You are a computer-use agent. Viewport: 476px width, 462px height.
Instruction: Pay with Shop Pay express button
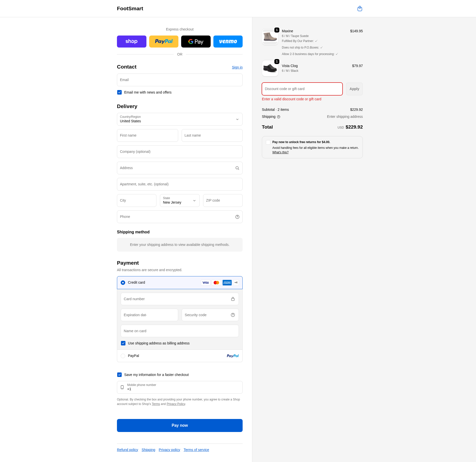131,42
